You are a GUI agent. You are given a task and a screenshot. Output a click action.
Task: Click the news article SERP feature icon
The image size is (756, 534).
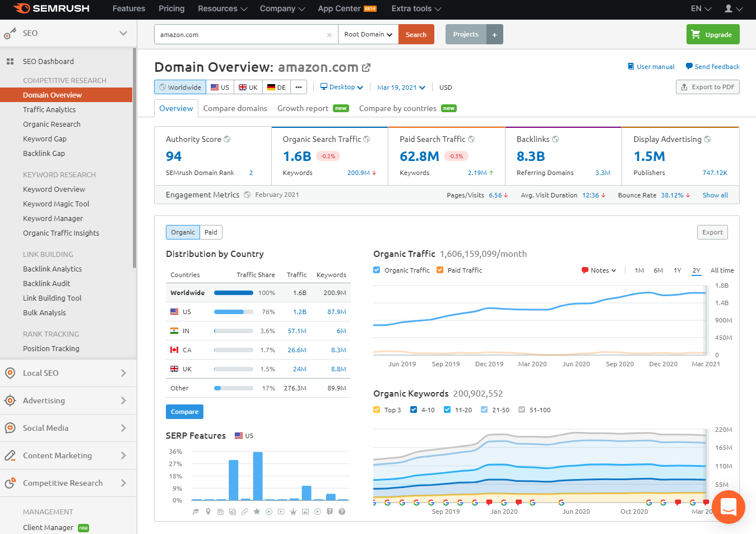(x=220, y=512)
